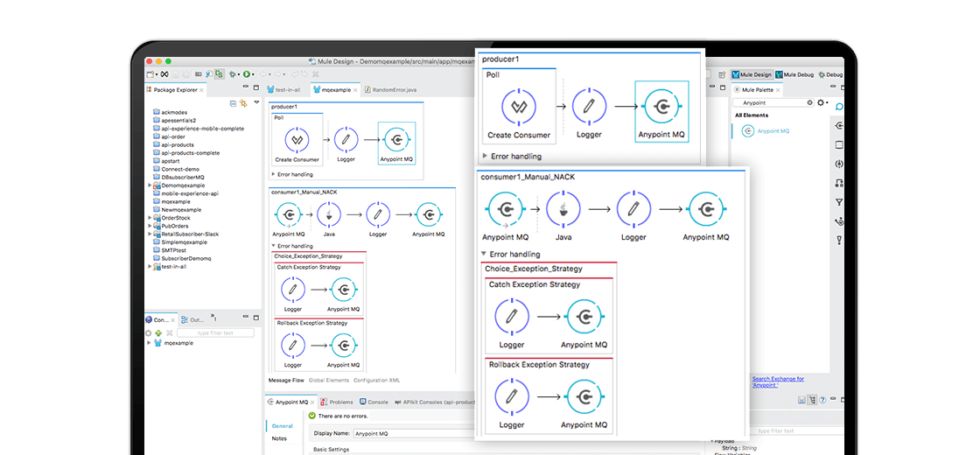Select the Notes properties section
Image resolution: width=980 pixels, height=455 pixels.
pyautogui.click(x=279, y=438)
